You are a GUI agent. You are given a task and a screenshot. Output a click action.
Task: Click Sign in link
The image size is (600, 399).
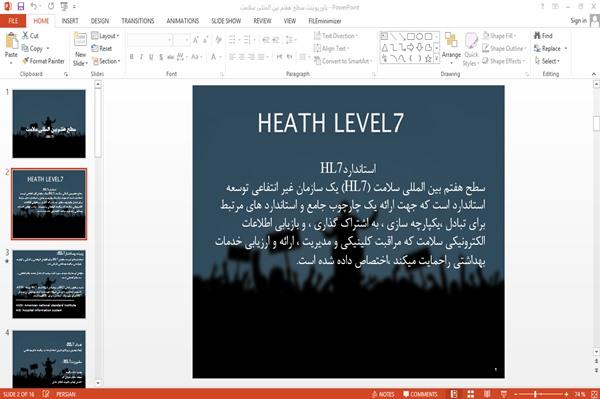579,21
